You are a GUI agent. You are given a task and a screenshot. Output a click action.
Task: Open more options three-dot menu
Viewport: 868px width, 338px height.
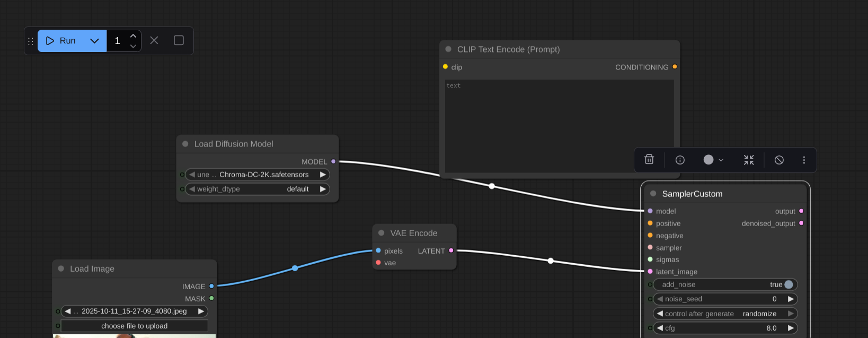(x=804, y=160)
